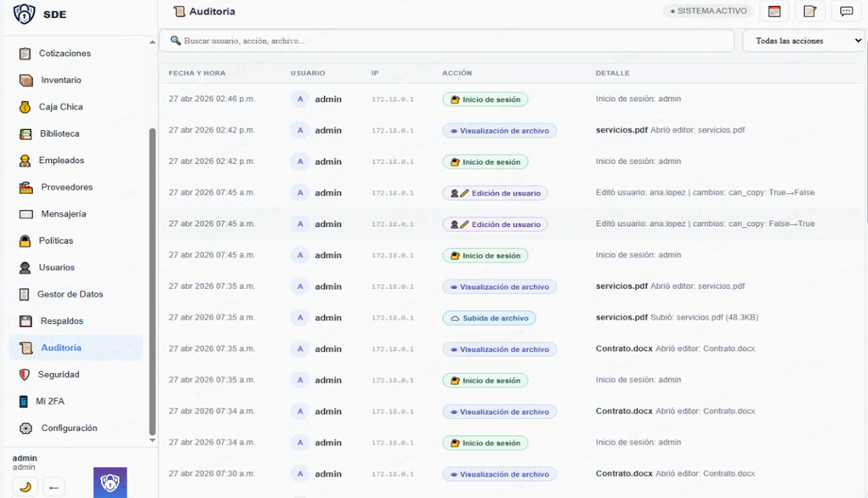Click the Mi 2FA phone icon
The height and width of the screenshot is (498, 868).
[x=24, y=401]
